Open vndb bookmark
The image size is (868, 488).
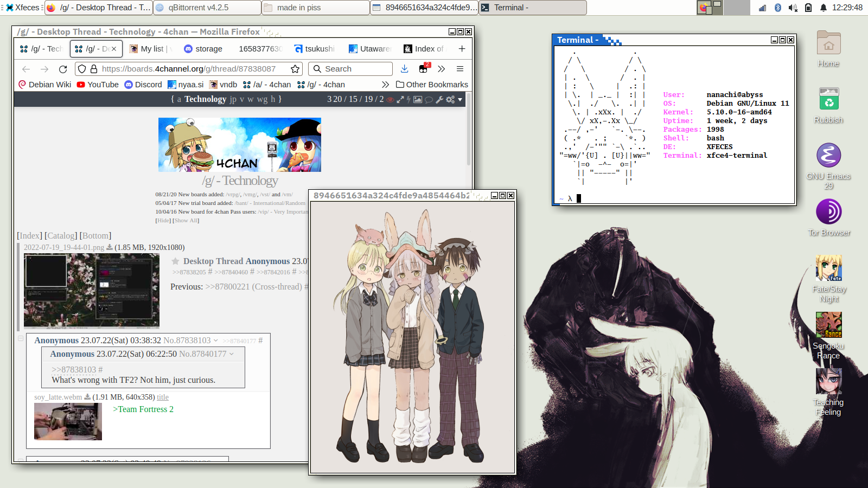tap(223, 85)
